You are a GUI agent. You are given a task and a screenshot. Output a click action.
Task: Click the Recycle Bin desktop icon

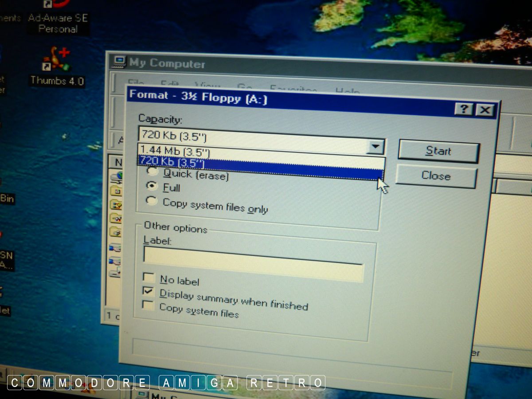[x=7, y=198]
